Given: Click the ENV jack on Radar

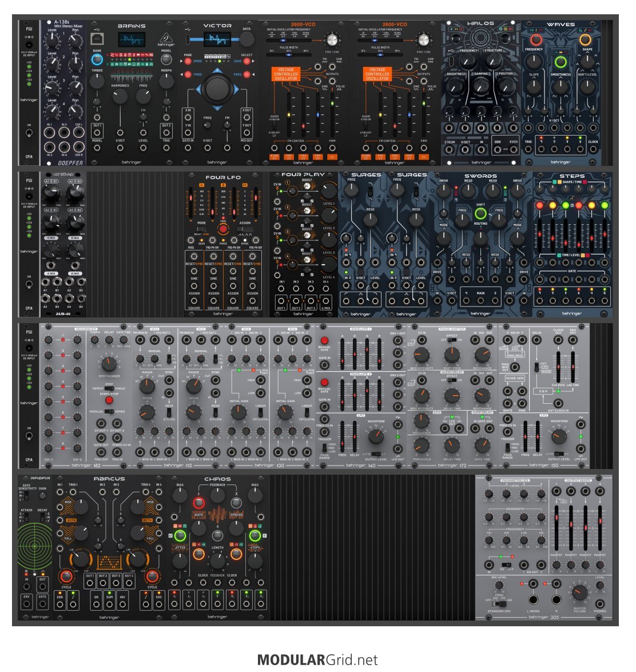Looking at the screenshot, I should click(26, 604).
